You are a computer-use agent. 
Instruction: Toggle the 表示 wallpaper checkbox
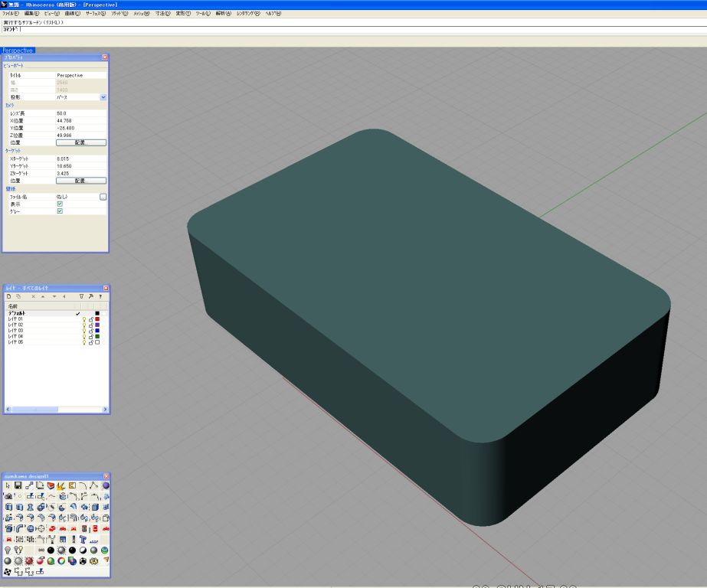(x=60, y=204)
